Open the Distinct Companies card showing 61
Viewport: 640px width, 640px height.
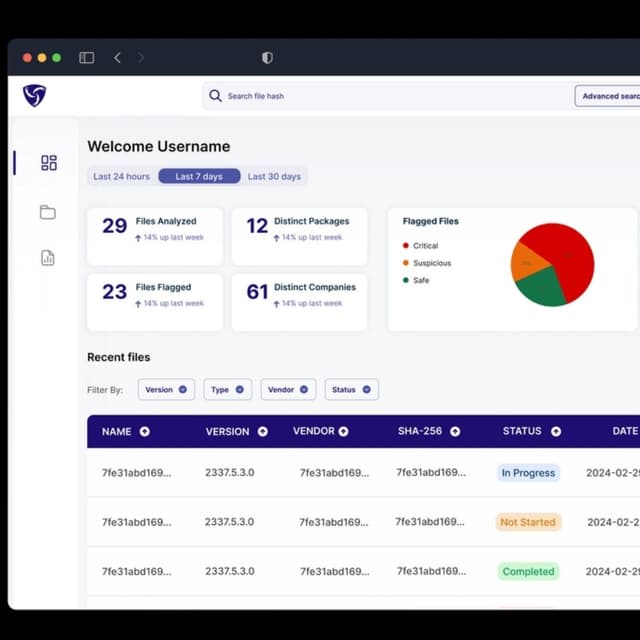299,302
